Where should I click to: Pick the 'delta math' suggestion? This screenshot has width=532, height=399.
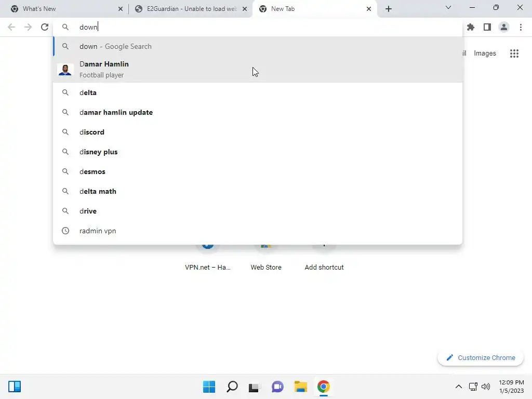click(x=258, y=191)
